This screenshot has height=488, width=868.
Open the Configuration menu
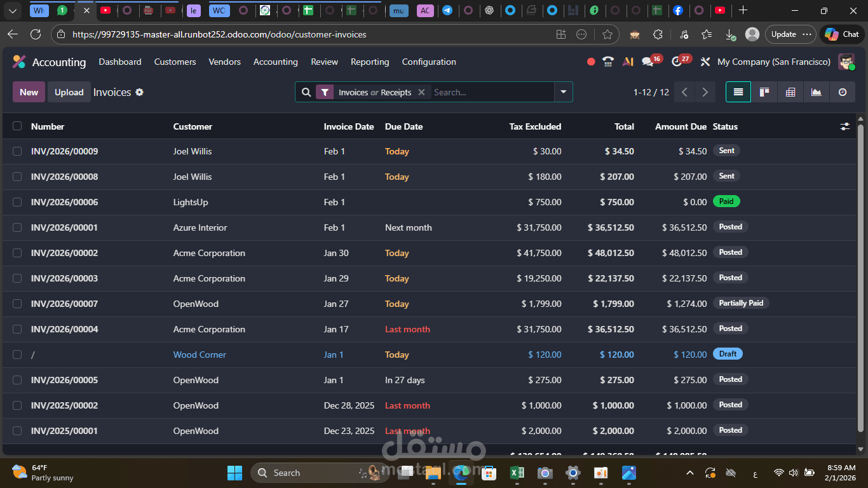pos(429,62)
